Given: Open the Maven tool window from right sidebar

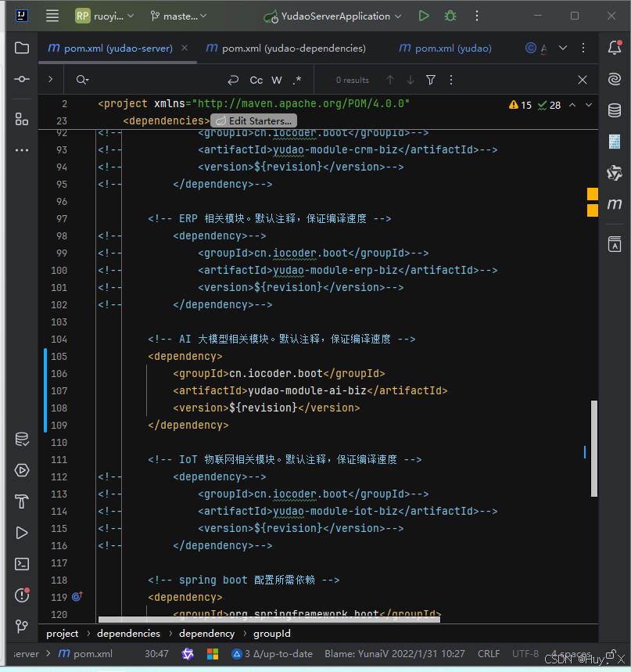Looking at the screenshot, I should click(615, 204).
